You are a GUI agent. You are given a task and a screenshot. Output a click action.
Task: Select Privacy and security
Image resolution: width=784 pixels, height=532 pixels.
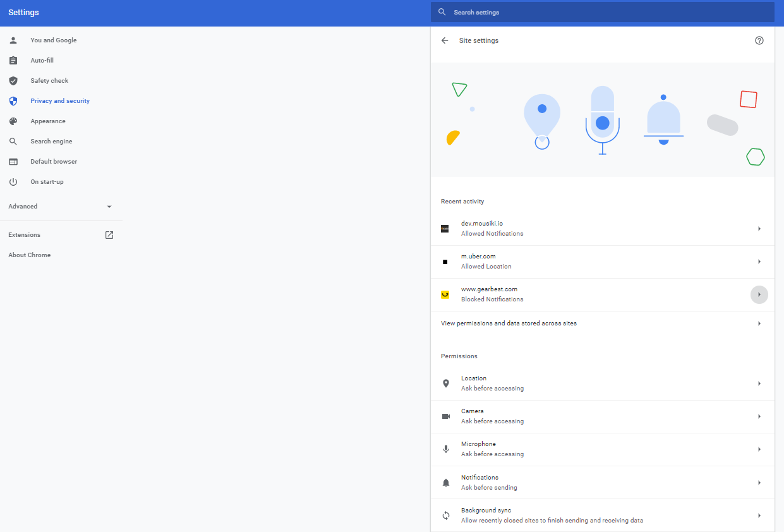coord(61,101)
